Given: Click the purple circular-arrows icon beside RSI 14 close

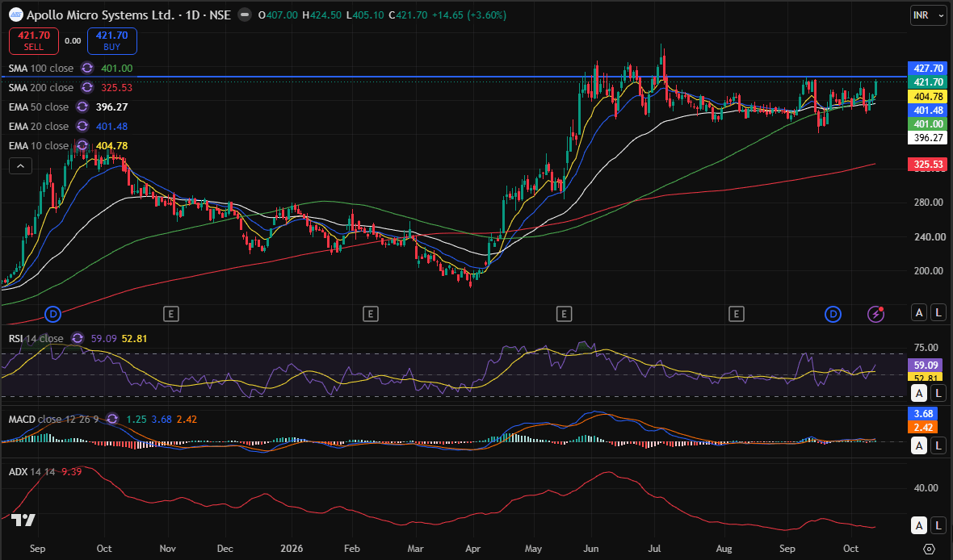Looking at the screenshot, I should [x=78, y=338].
